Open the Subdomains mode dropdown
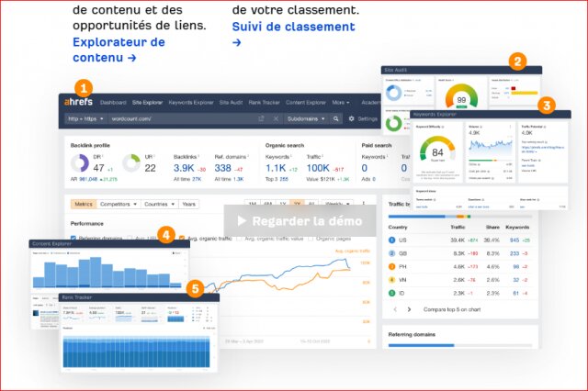 [306, 118]
